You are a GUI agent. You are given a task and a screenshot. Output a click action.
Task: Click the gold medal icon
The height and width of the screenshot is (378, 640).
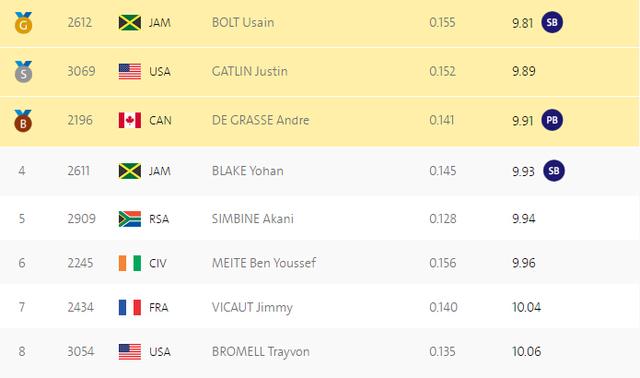23,22
